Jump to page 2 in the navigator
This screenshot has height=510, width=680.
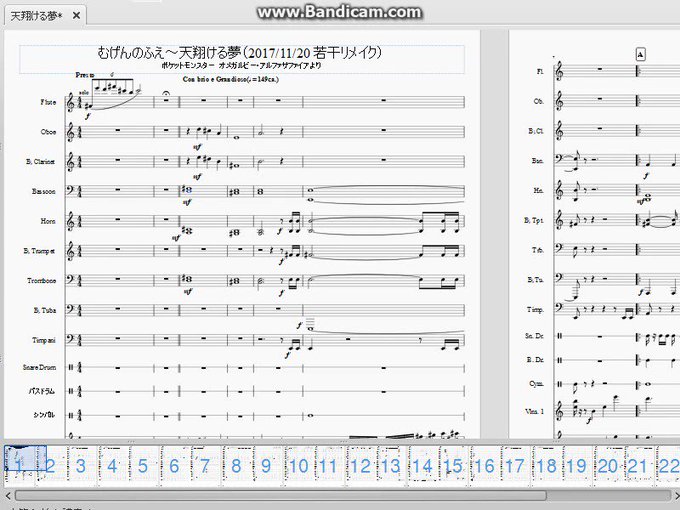[x=51, y=465]
